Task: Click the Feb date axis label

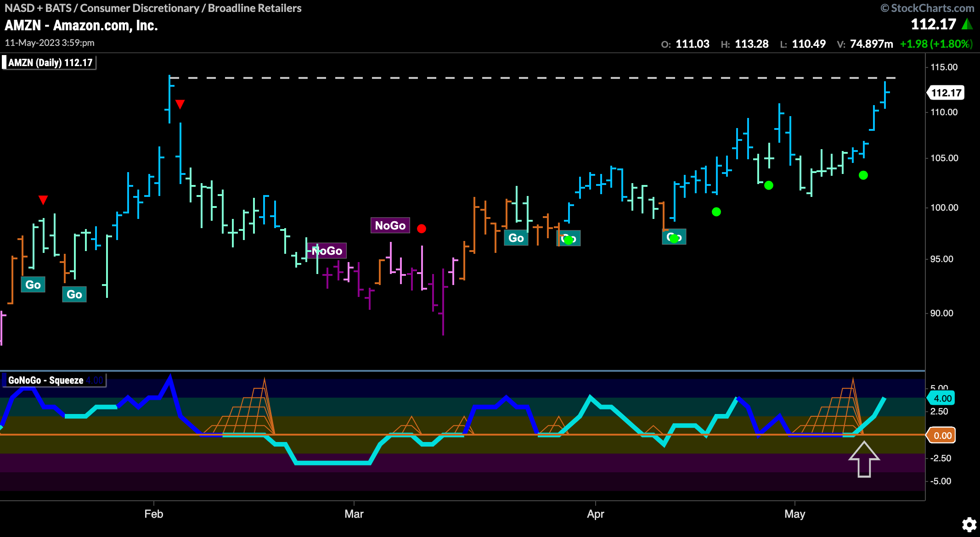Action: tap(153, 514)
